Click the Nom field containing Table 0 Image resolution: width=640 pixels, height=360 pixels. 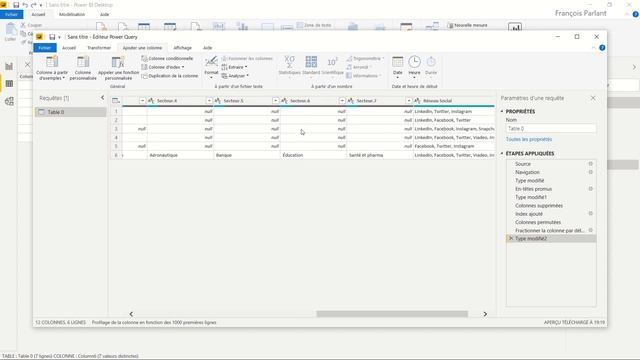[x=551, y=129]
